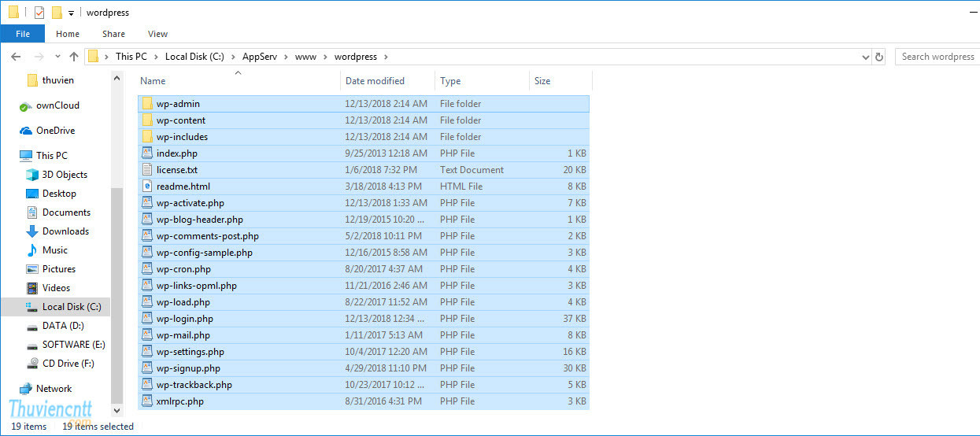The image size is (980, 436).
Task: Click the readme.html file icon
Action: (147, 187)
